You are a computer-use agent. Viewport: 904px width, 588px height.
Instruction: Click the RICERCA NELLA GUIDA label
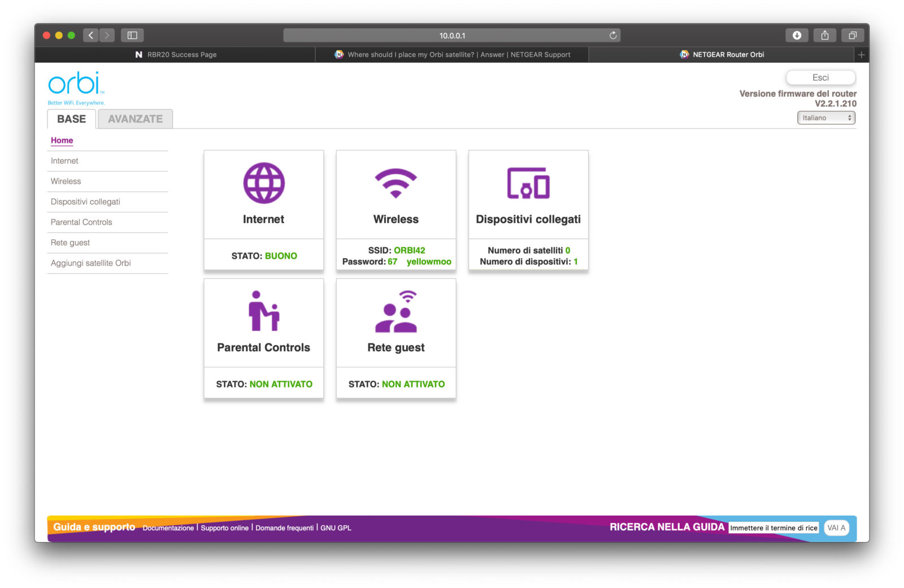[667, 527]
